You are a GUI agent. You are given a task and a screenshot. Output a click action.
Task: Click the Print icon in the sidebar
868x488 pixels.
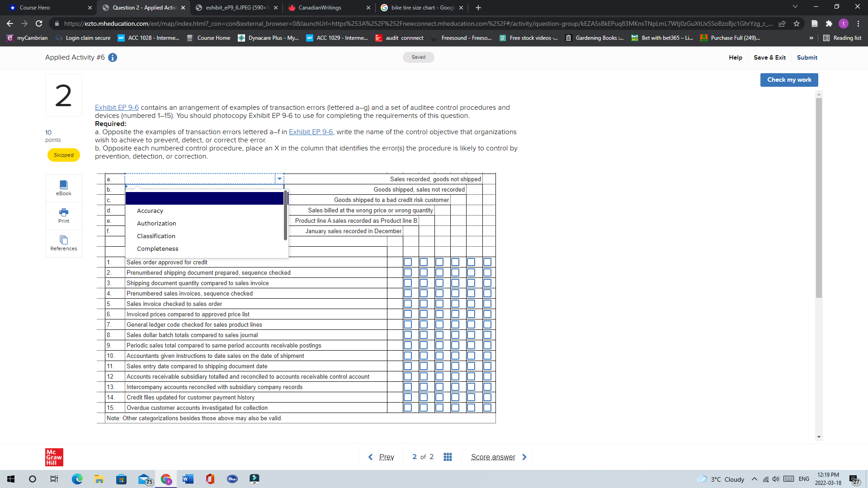click(x=63, y=216)
